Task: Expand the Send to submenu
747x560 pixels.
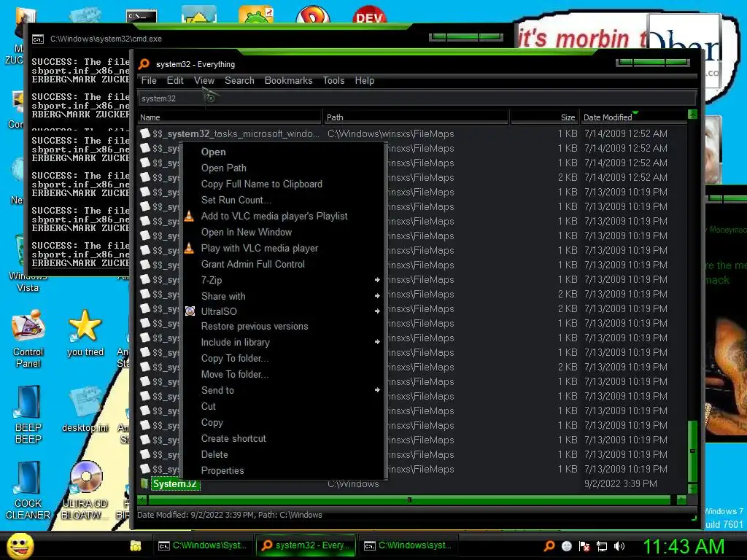Action: pos(377,391)
